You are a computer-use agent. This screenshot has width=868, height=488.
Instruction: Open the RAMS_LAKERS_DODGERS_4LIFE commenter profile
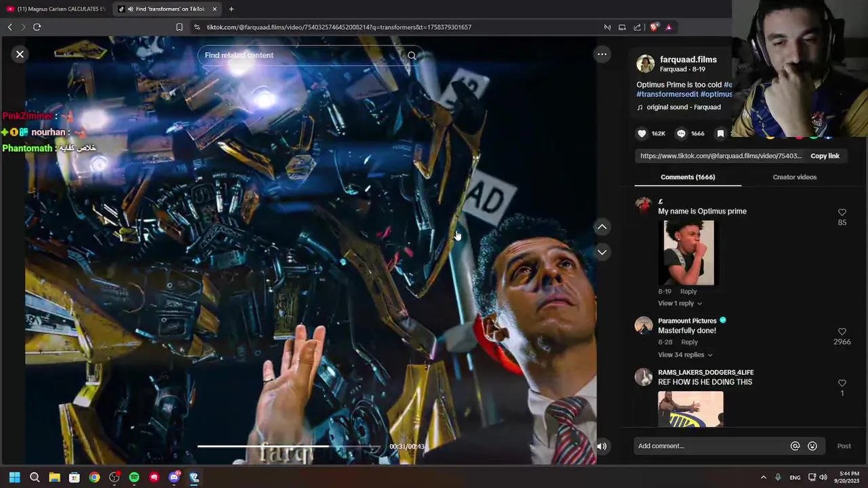pos(705,372)
